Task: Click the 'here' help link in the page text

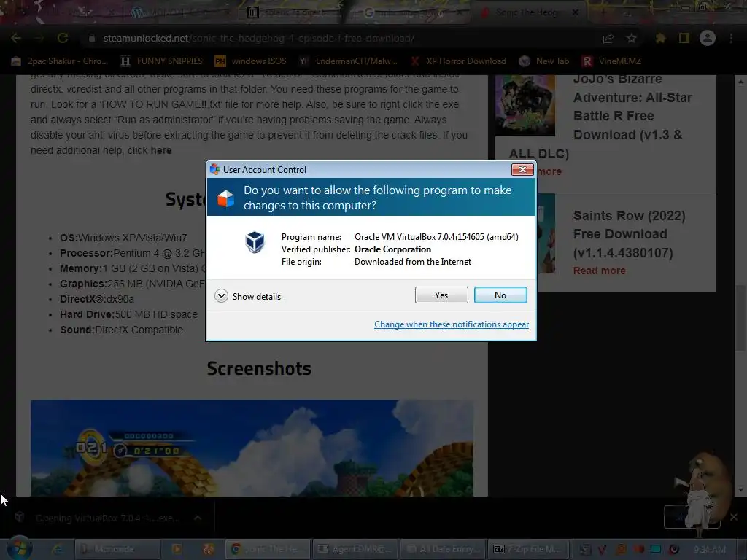Action: 161,150
